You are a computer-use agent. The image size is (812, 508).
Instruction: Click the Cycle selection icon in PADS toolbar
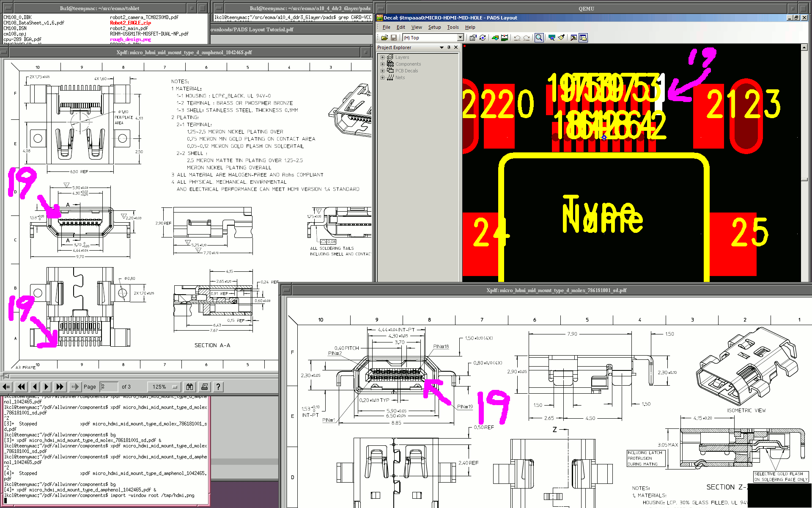[483, 38]
